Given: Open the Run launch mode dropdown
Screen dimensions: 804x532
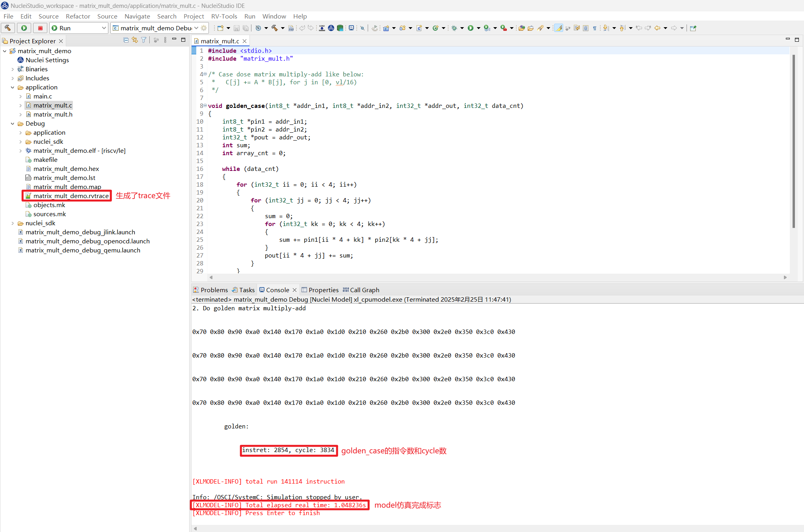Looking at the screenshot, I should [x=104, y=28].
